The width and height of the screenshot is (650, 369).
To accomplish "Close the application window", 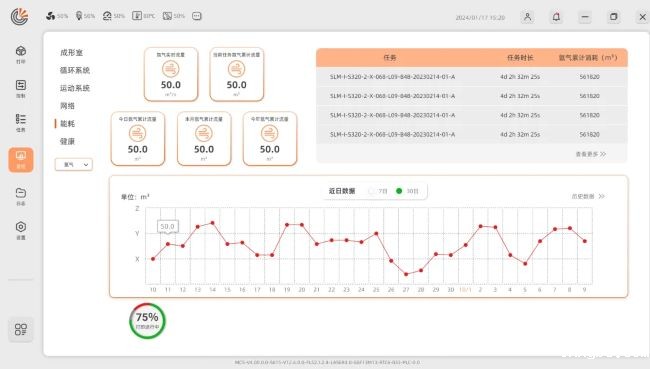I will tap(643, 17).
